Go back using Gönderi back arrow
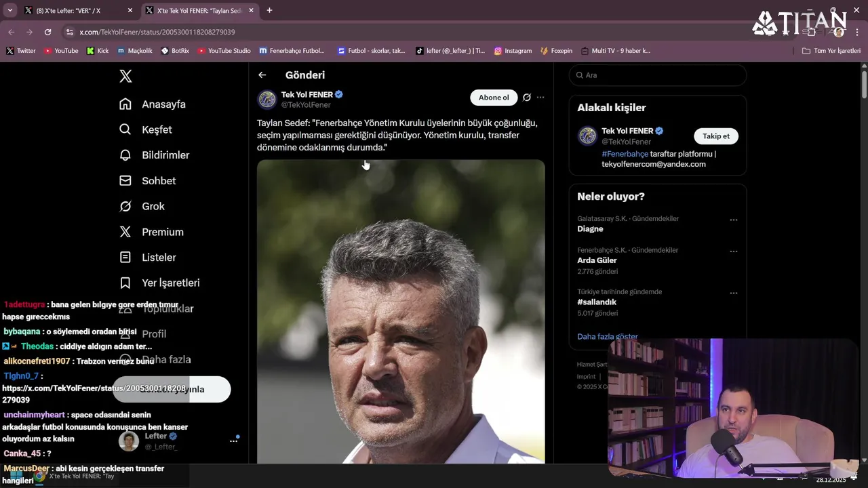This screenshot has height=488, width=868. coord(262,75)
